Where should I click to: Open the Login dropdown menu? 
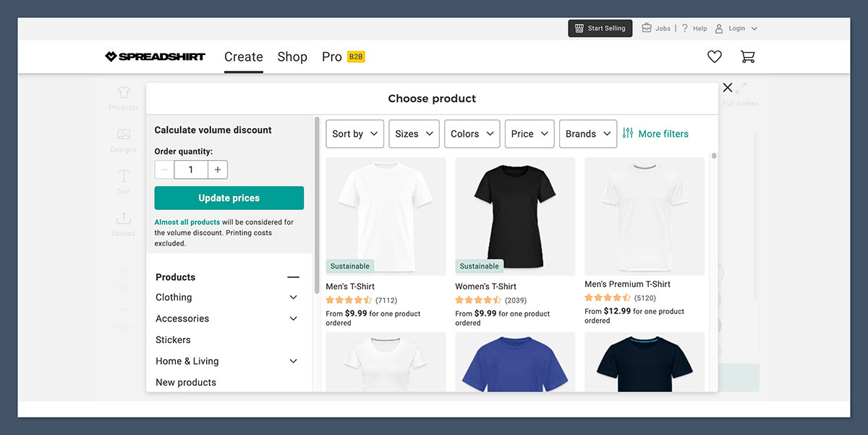(x=754, y=28)
